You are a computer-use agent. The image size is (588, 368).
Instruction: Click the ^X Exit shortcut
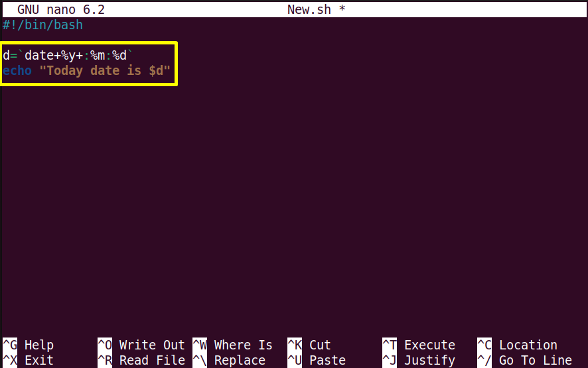28,360
